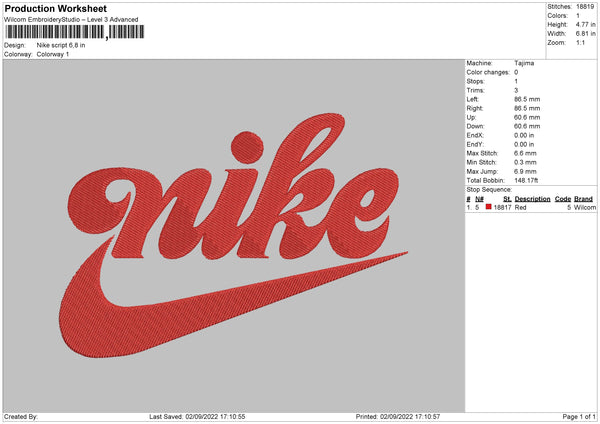Click the 'Red' thread description
Screen dimensions: 600x424
pyautogui.click(x=520, y=207)
